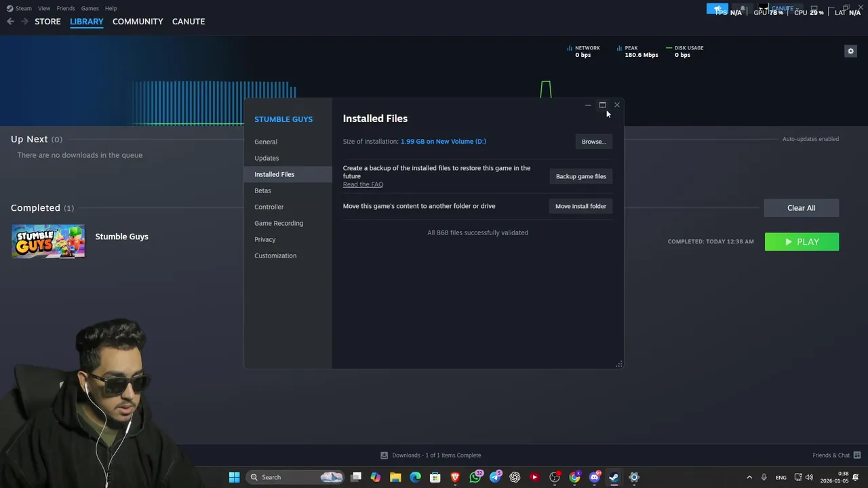Go to the STORE tab
This screenshot has width=868, height=488.
tap(47, 21)
